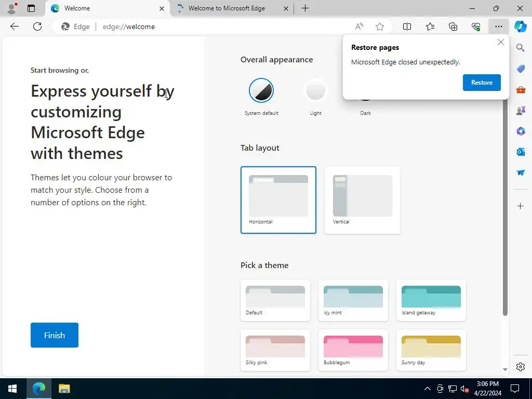Click the taskbar clock 3:06 PM
532x399 pixels.
[487, 384]
